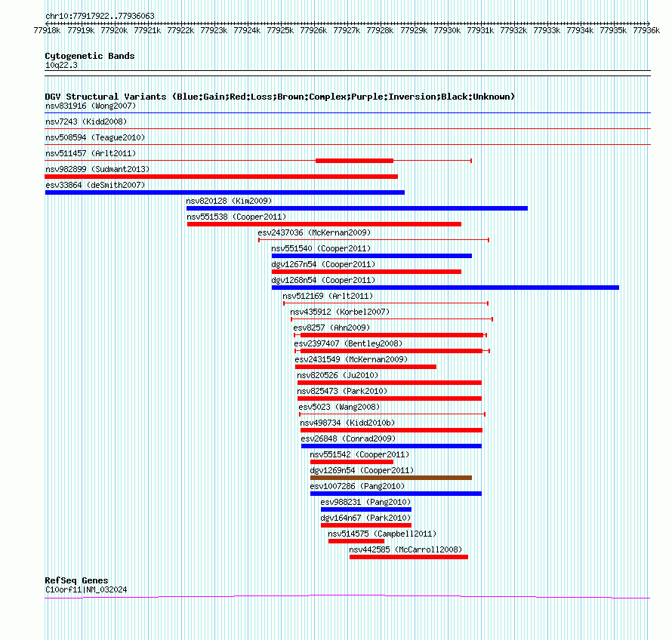Viewport: 672px width, 640px height.
Task: Click the nsv435912 (Korbel2007) label
Action: pos(340,312)
